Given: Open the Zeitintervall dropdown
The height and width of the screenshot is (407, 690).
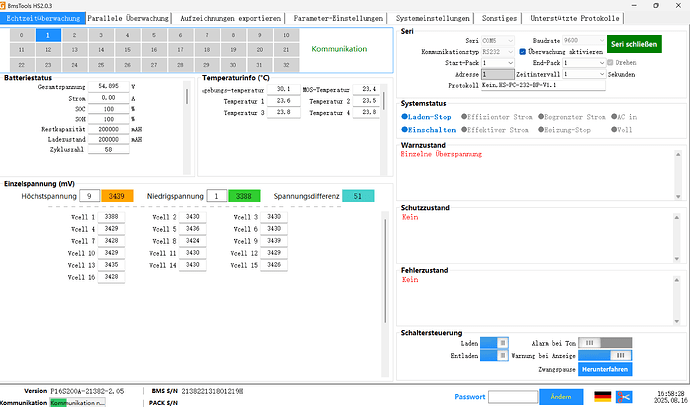Looking at the screenshot, I should [x=584, y=74].
